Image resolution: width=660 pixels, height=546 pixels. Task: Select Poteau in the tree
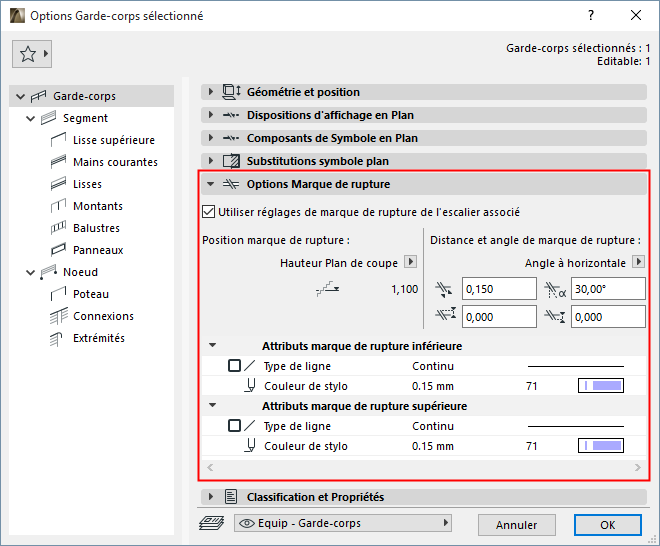[x=91, y=294]
